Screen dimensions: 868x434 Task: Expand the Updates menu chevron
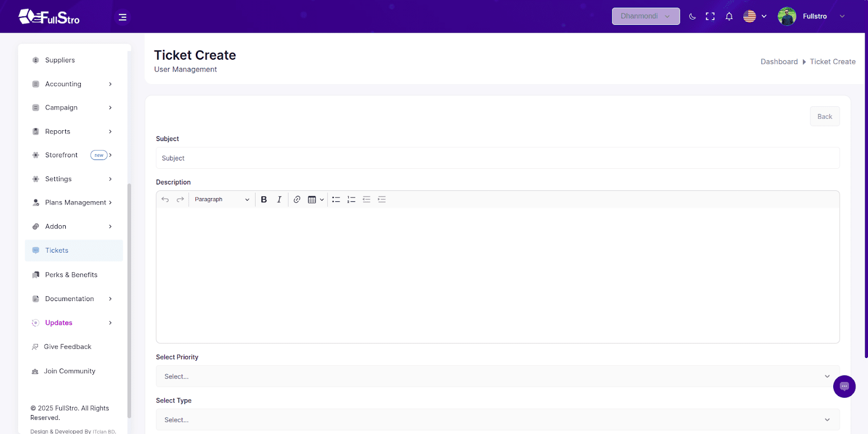(x=110, y=323)
